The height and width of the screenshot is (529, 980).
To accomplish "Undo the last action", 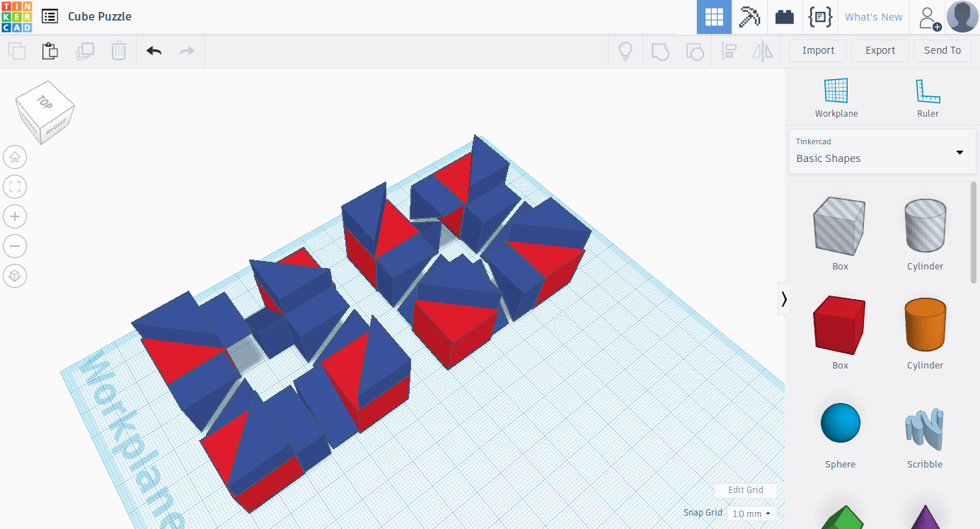I will click(x=154, y=51).
